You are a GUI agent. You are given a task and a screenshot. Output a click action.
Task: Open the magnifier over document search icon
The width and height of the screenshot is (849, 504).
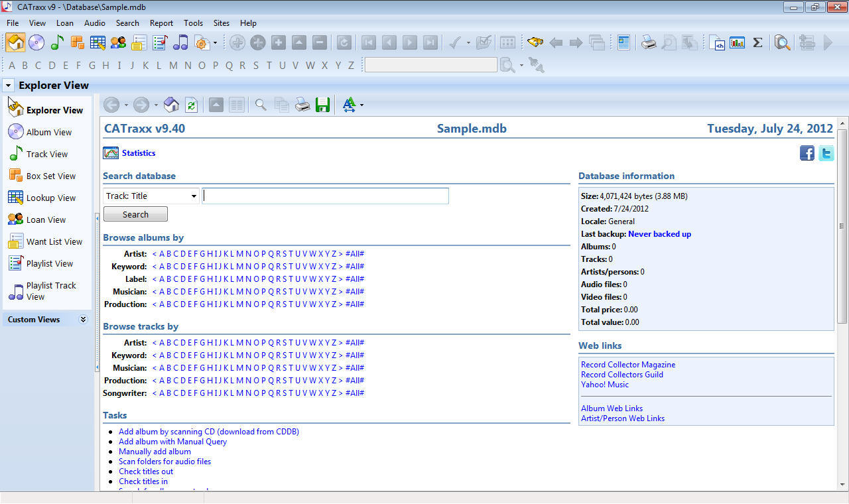pos(783,42)
